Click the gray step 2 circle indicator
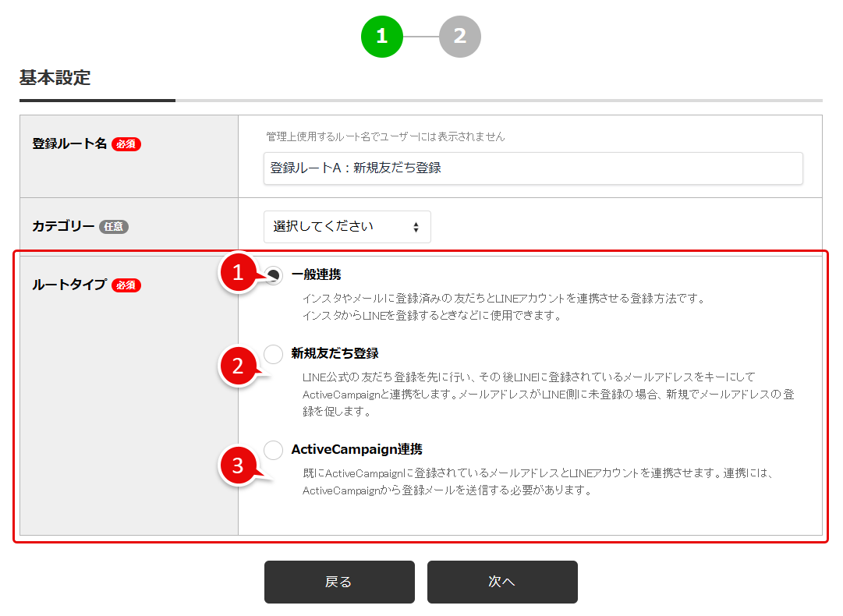The image size is (843, 616). [459, 36]
